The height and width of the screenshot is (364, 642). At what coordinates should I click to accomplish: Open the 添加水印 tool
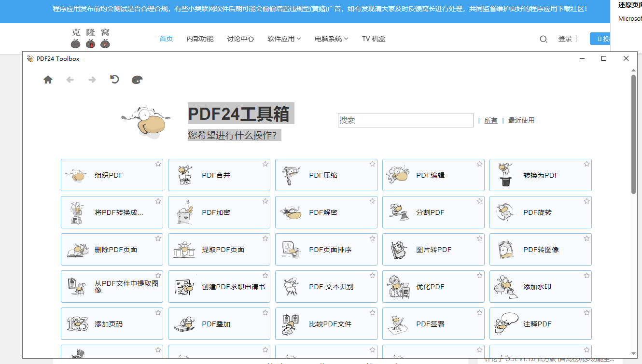pyautogui.click(x=541, y=287)
